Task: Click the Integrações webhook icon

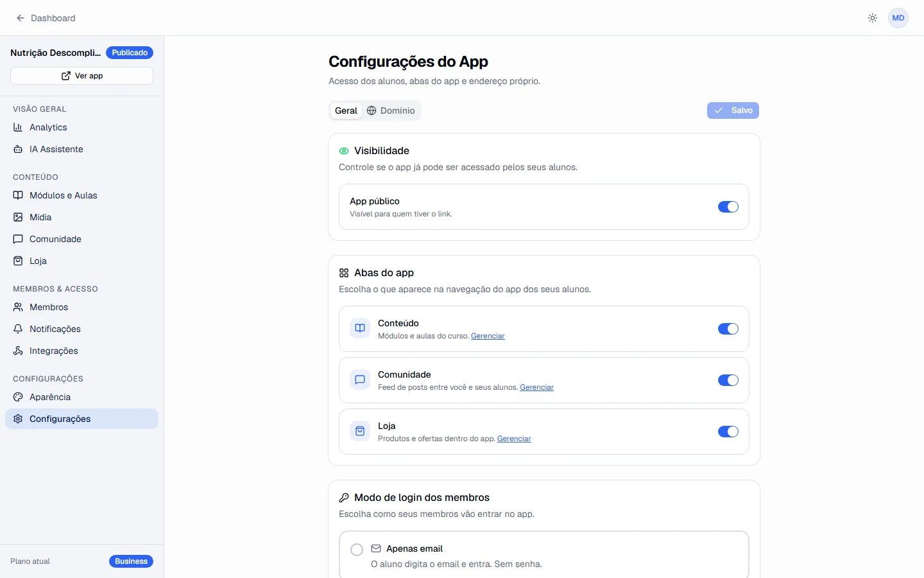Action: tap(18, 351)
